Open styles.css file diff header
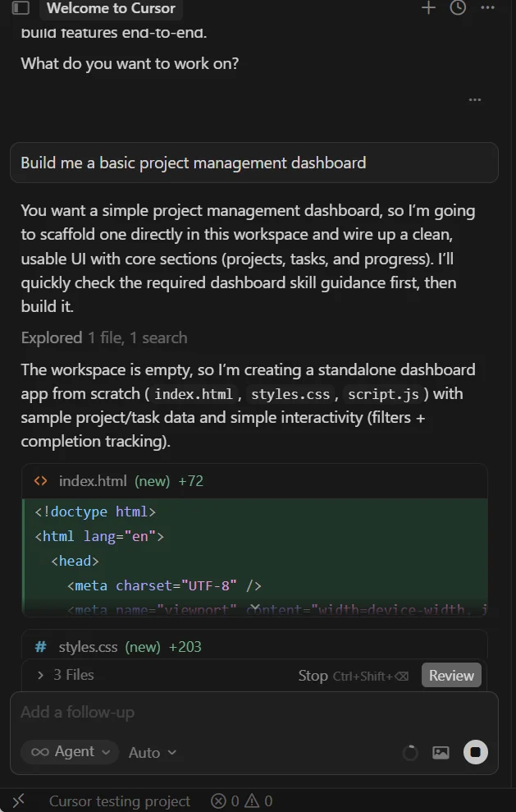This screenshot has width=516, height=812. tap(254, 645)
